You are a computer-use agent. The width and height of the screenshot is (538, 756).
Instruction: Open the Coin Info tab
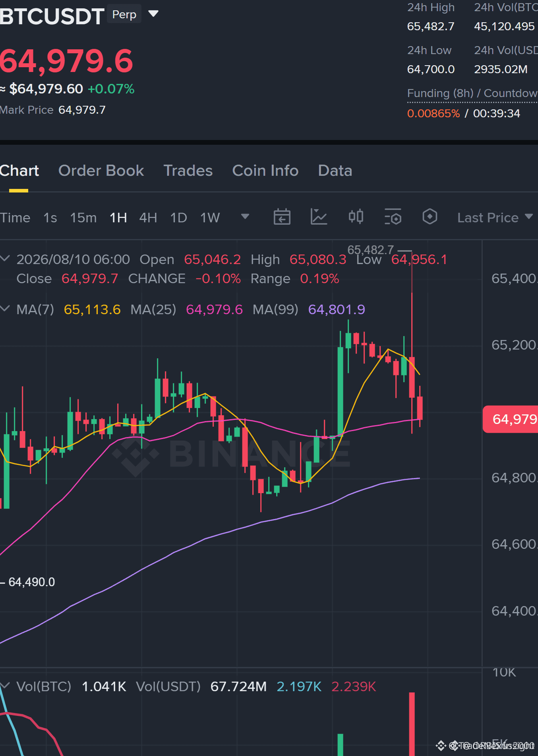265,171
